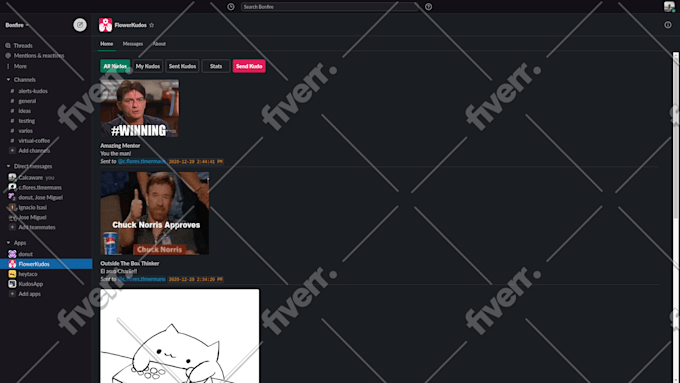Open the history clock icon

click(x=231, y=7)
